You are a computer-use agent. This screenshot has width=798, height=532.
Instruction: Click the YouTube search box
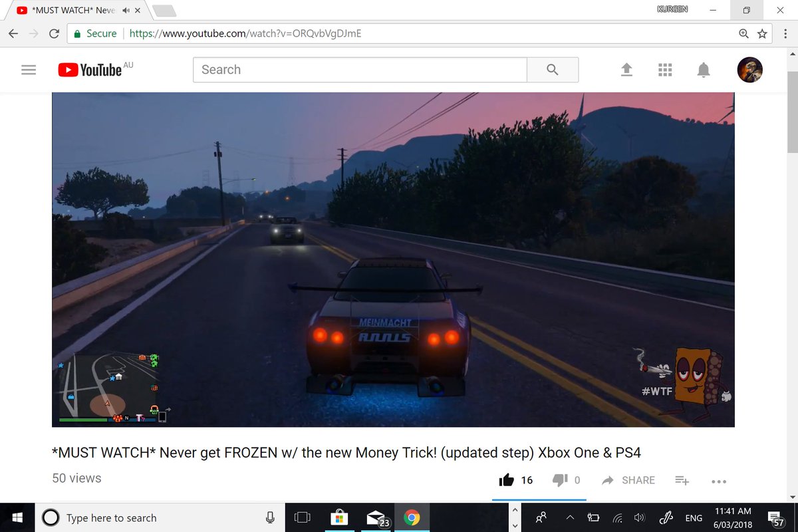pyautogui.click(x=360, y=70)
